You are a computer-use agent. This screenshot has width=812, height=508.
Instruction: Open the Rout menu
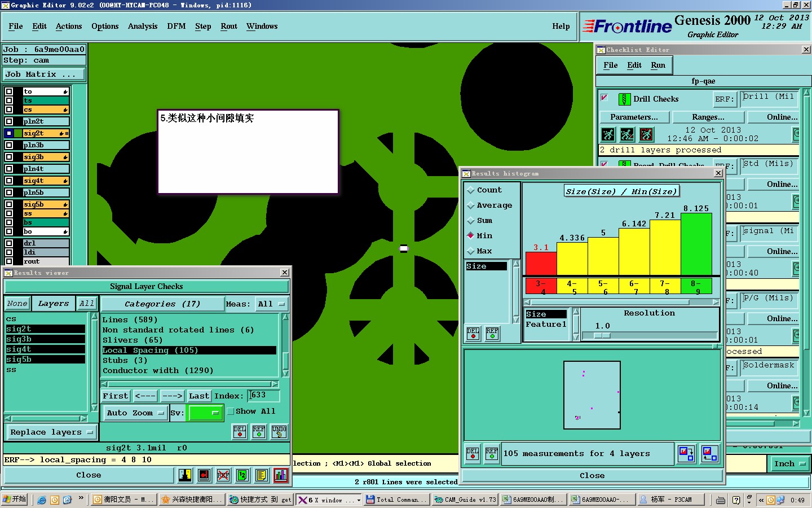click(x=229, y=27)
